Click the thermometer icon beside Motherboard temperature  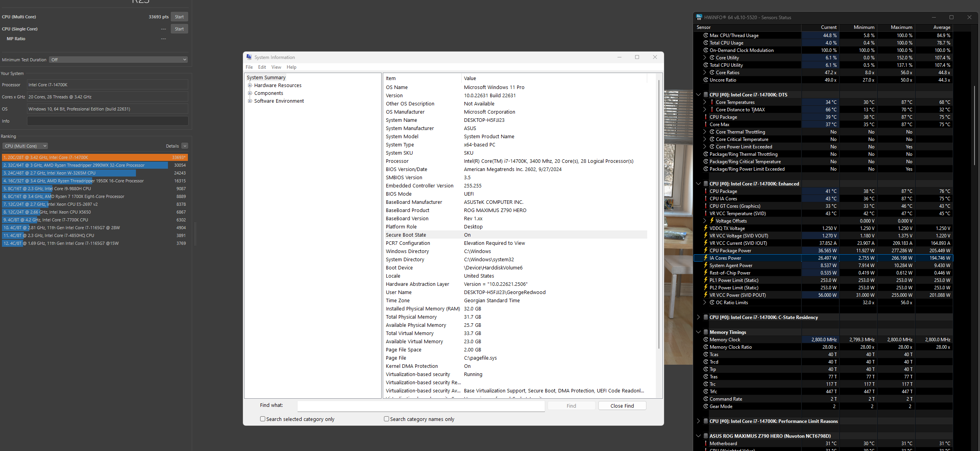click(x=706, y=443)
